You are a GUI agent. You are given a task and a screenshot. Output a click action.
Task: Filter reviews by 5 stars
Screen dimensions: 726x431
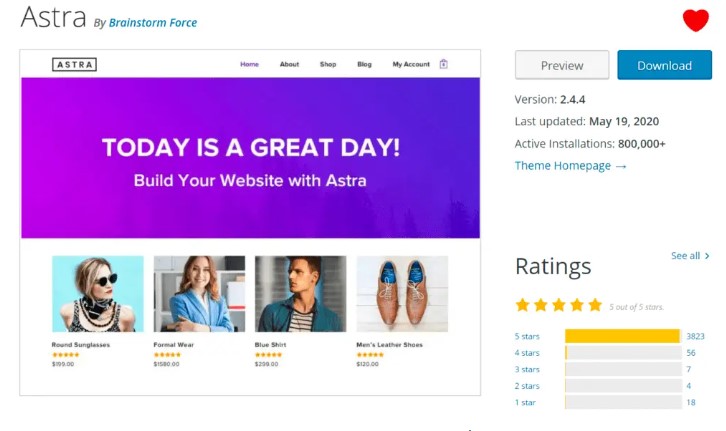[527, 336]
